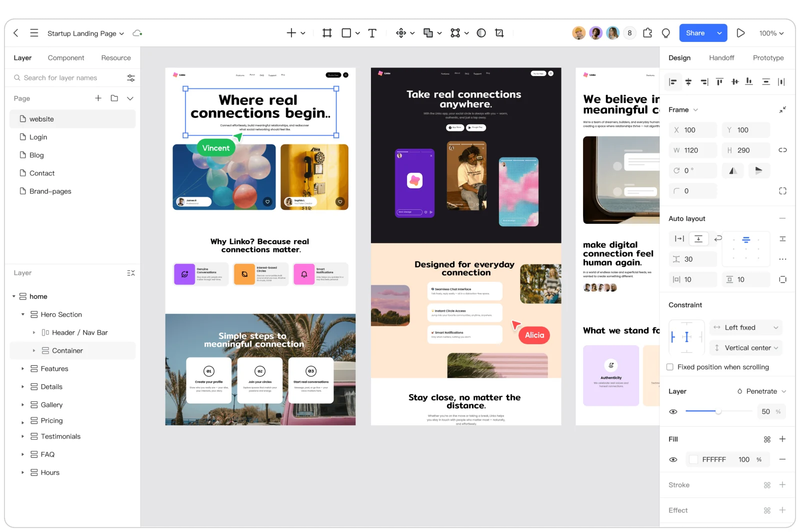This screenshot has height=532, width=800.
Task: Add a new page
Action: 98,98
